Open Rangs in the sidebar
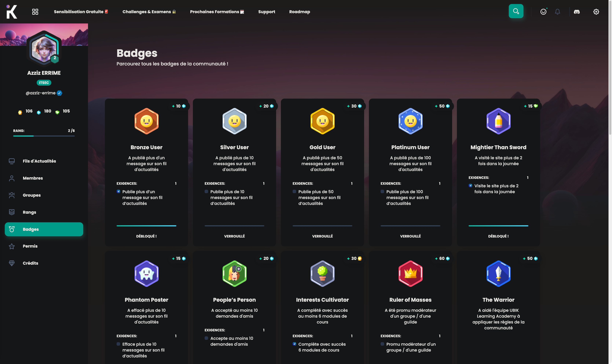 coord(44,212)
